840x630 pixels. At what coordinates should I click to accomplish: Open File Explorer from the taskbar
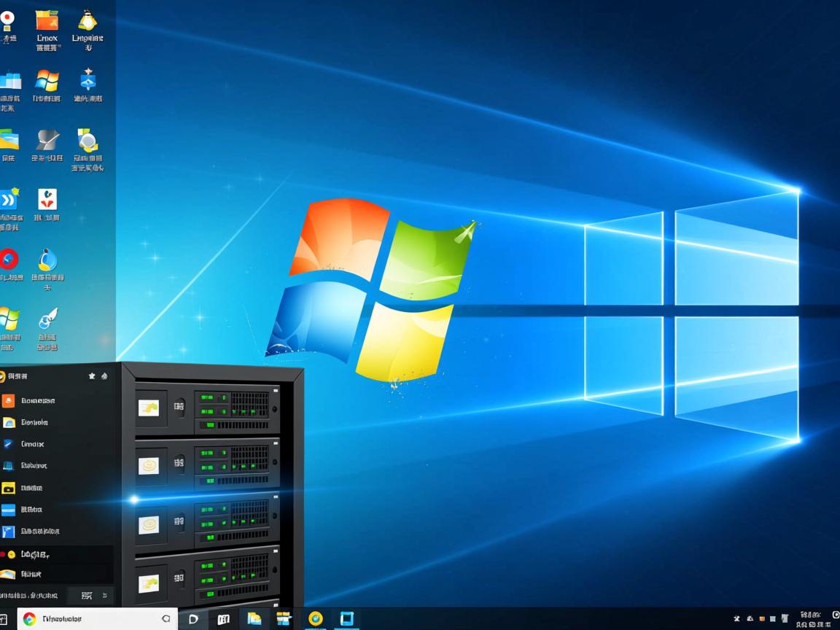click(254, 618)
